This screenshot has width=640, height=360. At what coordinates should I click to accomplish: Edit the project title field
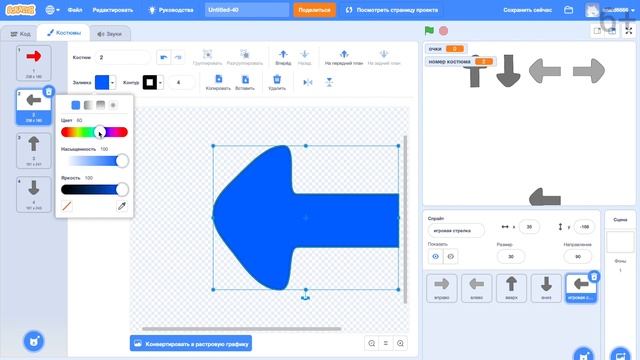click(x=247, y=10)
